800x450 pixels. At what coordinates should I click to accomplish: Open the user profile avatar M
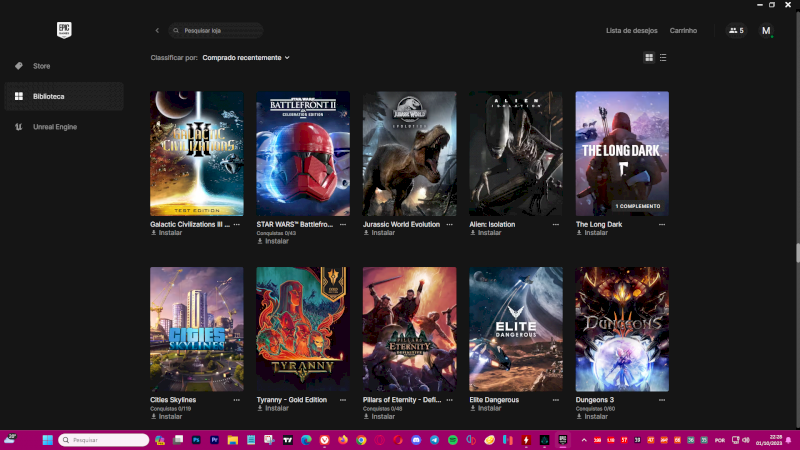click(766, 31)
